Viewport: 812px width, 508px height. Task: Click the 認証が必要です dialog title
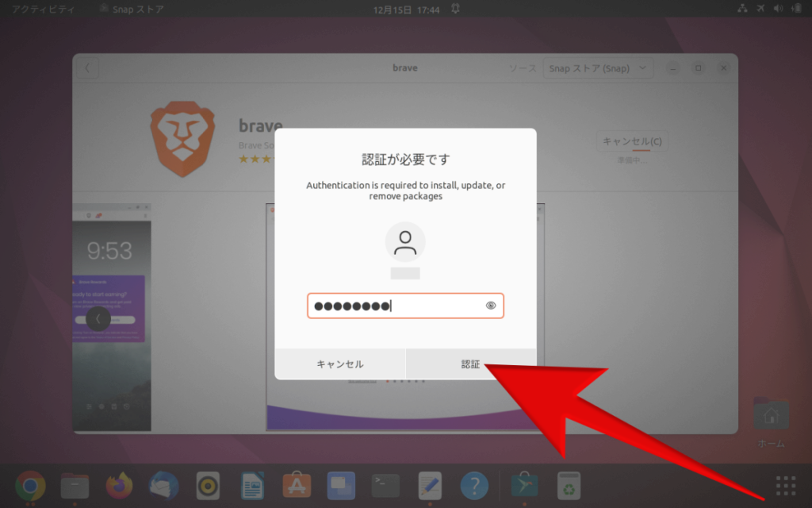tap(405, 159)
